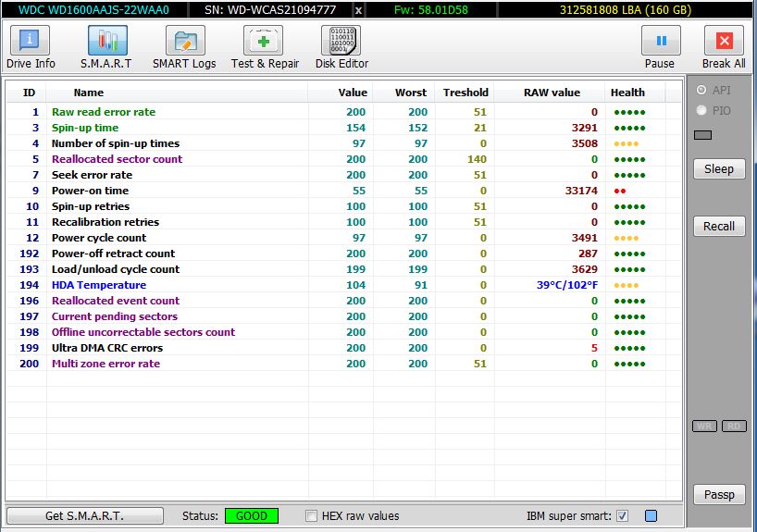The height and width of the screenshot is (532, 757).
Task: Click the 39°C/102°F temperature value
Action: 566,285
